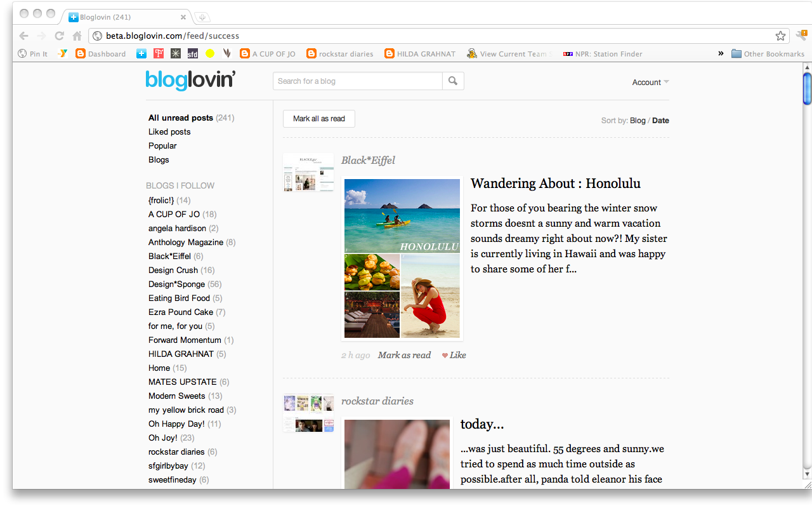Click the bloglovin' logo
This screenshot has width=812, height=508.
coord(190,81)
